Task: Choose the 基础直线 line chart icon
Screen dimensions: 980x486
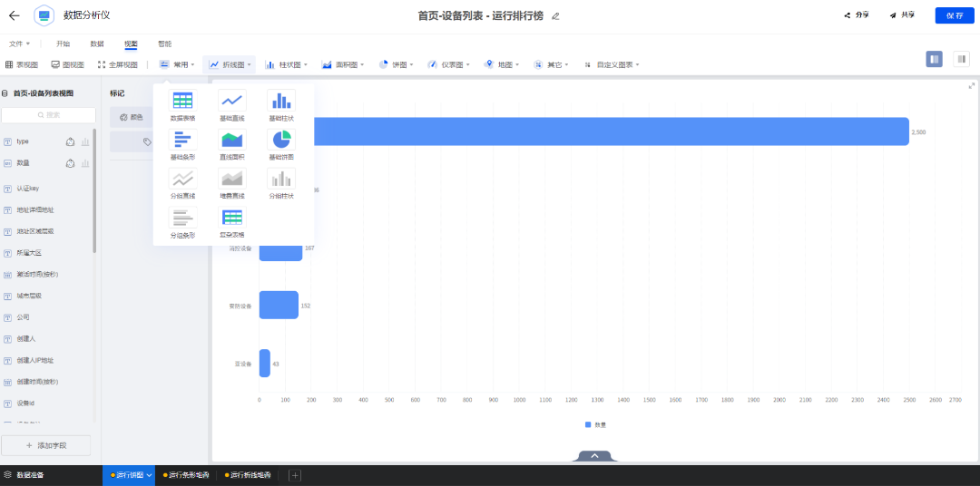Action: 232,101
